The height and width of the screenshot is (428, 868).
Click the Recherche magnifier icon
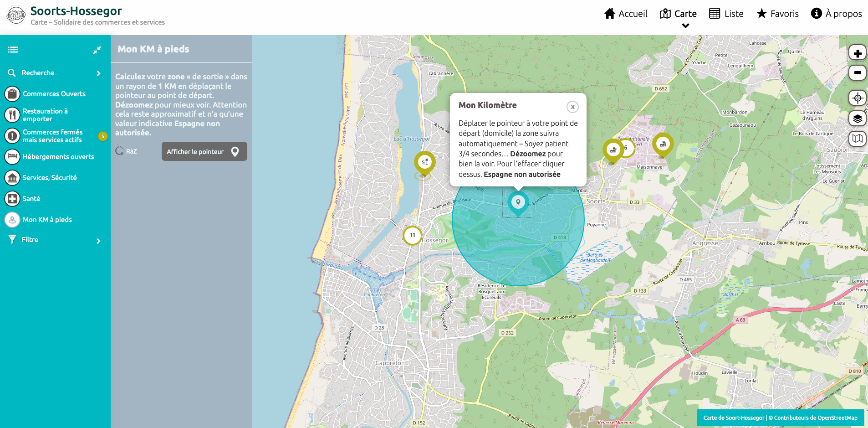click(12, 73)
